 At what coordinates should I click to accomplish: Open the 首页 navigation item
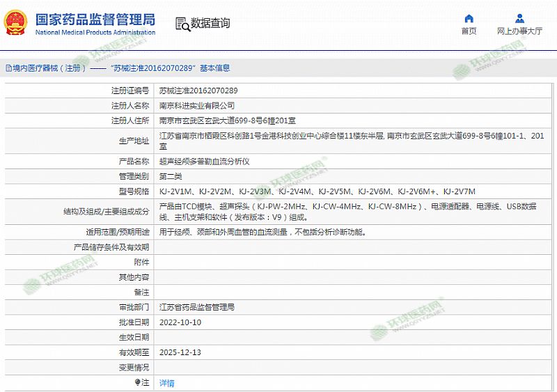469,31
